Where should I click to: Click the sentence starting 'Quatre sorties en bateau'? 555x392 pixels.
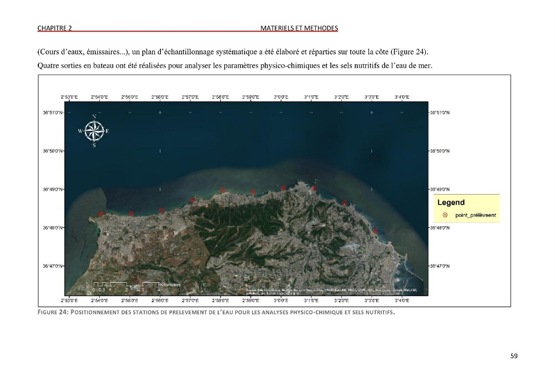[x=235, y=65]
